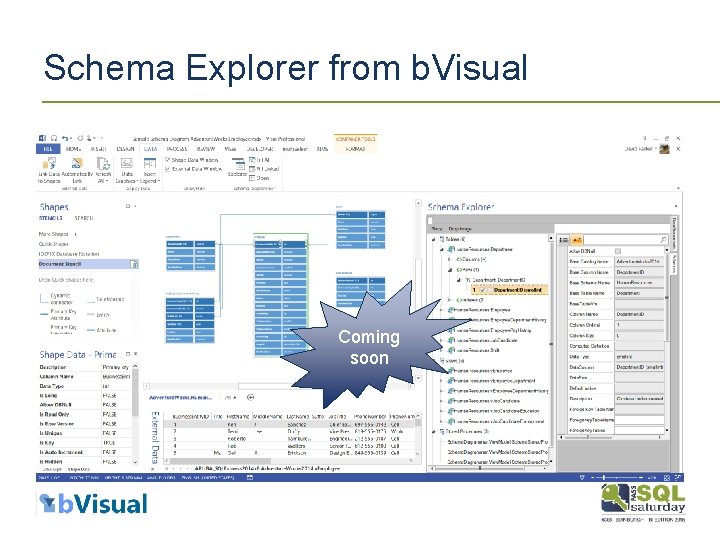Click the Visio application icon in title bar
720x540 pixels.
42,138
